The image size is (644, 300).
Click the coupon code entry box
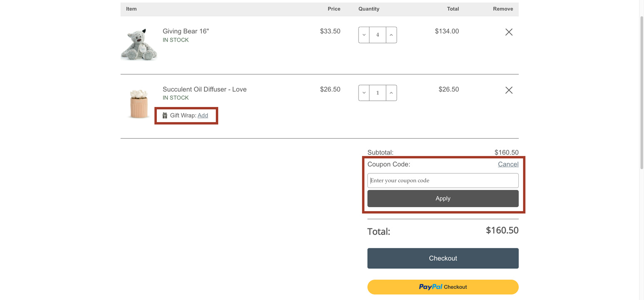pyautogui.click(x=442, y=180)
